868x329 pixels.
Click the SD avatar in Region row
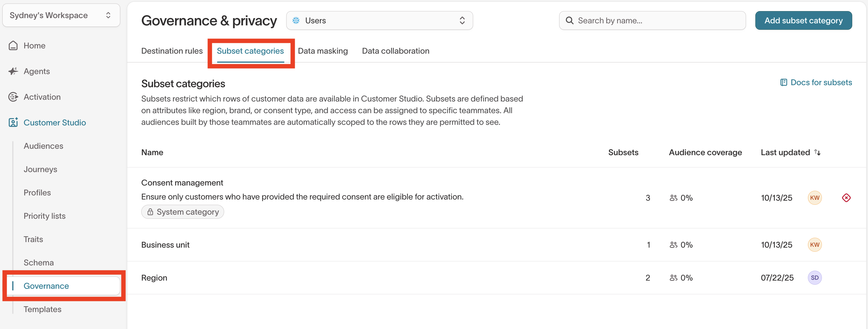coord(814,278)
